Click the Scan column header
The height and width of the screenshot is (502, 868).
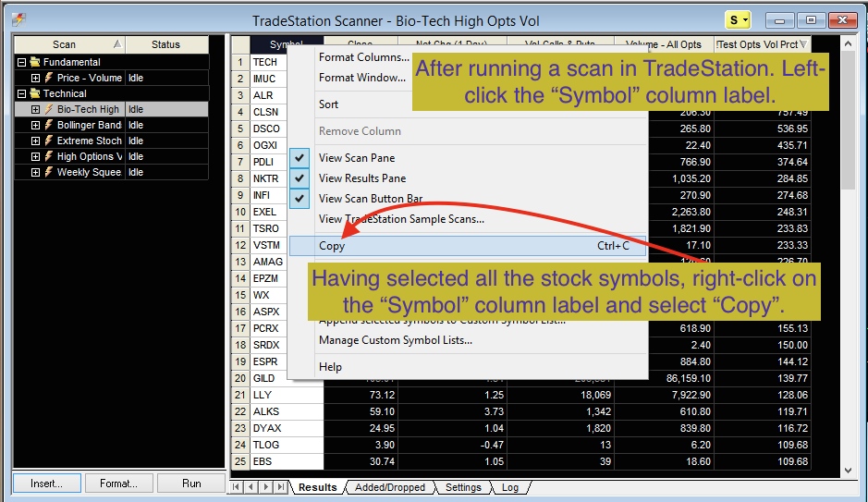[x=69, y=44]
